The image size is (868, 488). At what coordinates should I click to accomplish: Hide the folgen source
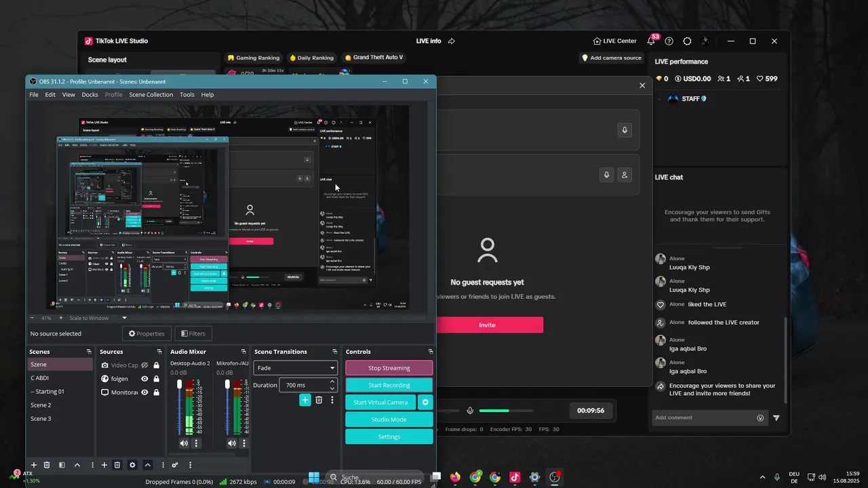pyautogui.click(x=144, y=379)
